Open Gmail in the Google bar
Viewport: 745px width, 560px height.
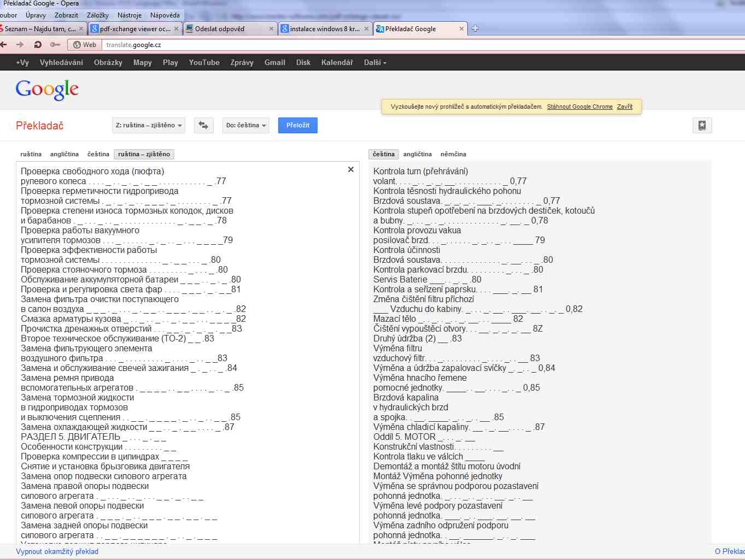[275, 62]
